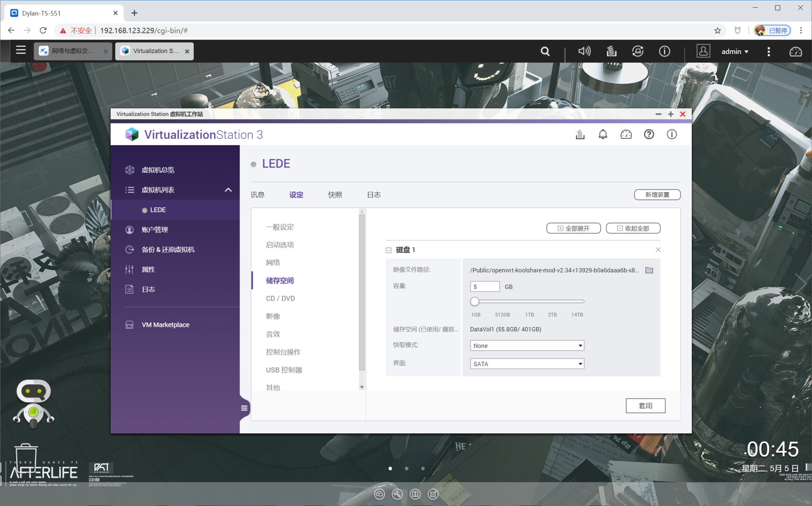Click the 套用 apply button
Screen dimensions: 812x506
(x=645, y=406)
